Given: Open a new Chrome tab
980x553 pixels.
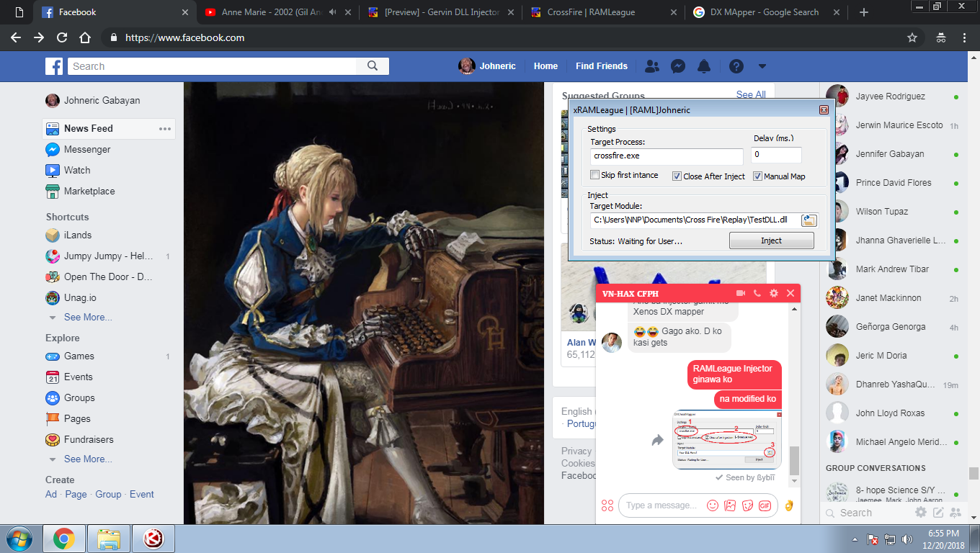Looking at the screenshot, I should coord(864,12).
